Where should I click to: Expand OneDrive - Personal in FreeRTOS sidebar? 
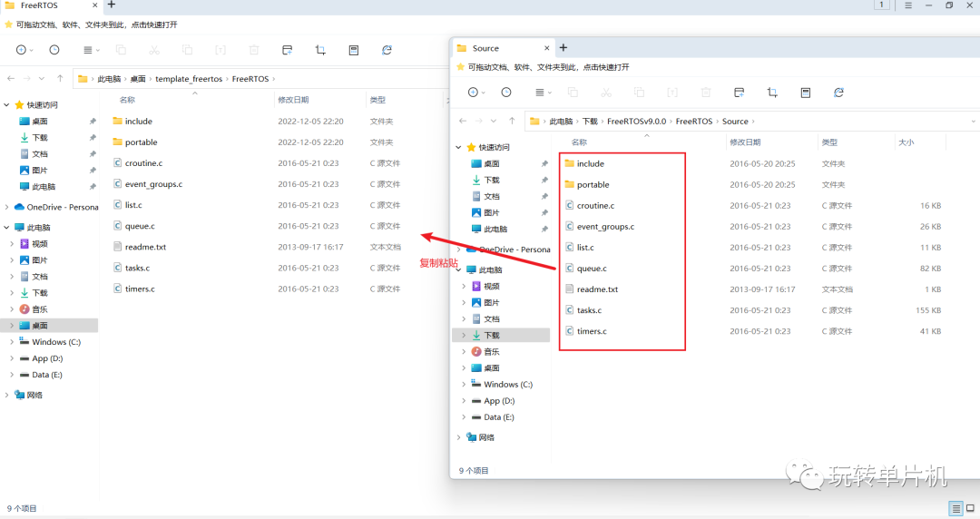point(7,207)
